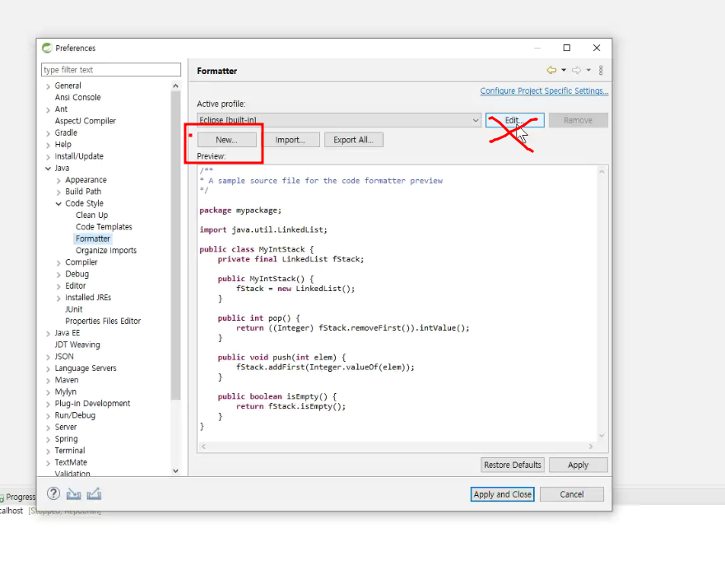
Task: Select Organize Imports in the tree
Action: coord(106,250)
